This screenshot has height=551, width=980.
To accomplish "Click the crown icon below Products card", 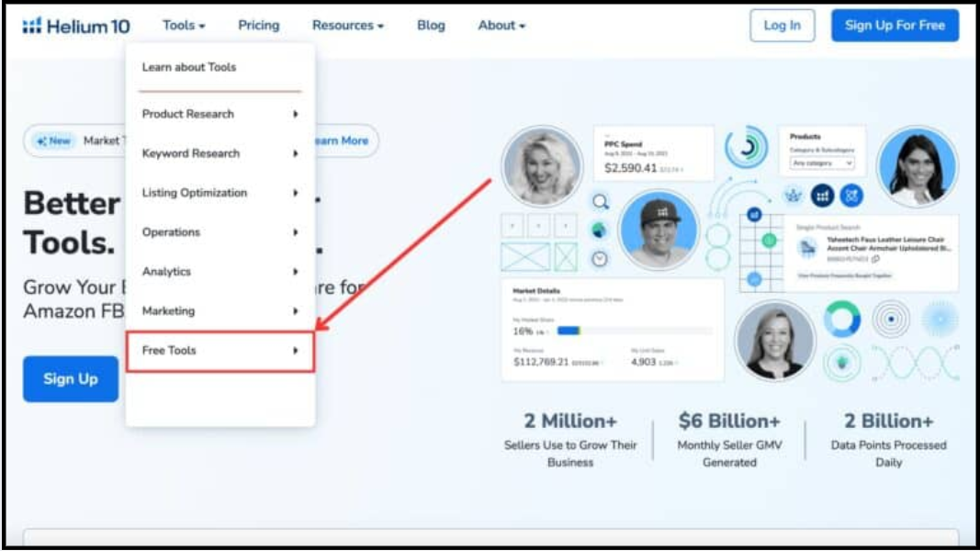I will [792, 195].
